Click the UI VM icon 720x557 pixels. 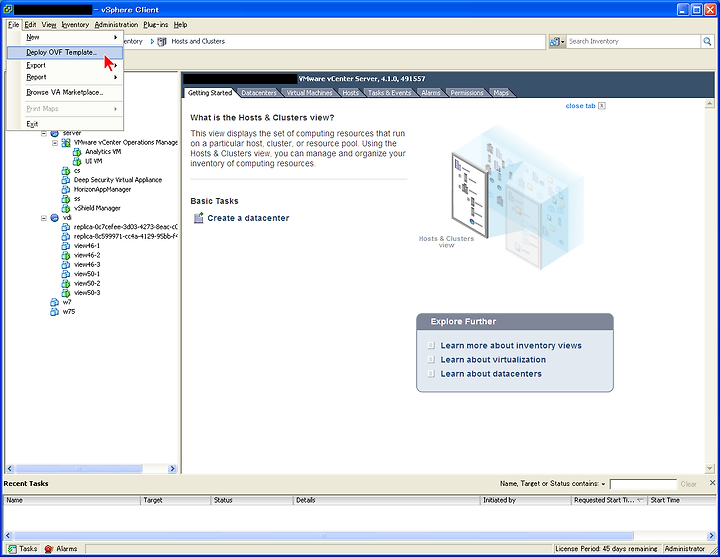click(x=77, y=161)
